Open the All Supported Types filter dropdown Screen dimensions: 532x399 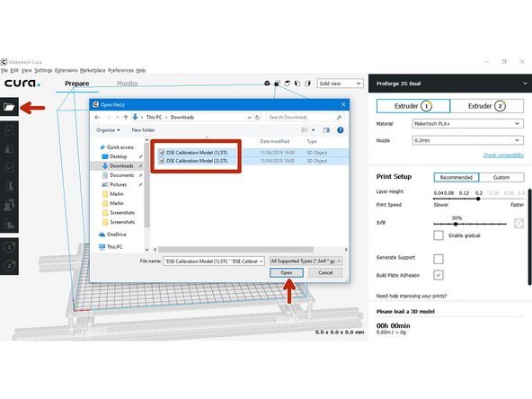pos(306,261)
